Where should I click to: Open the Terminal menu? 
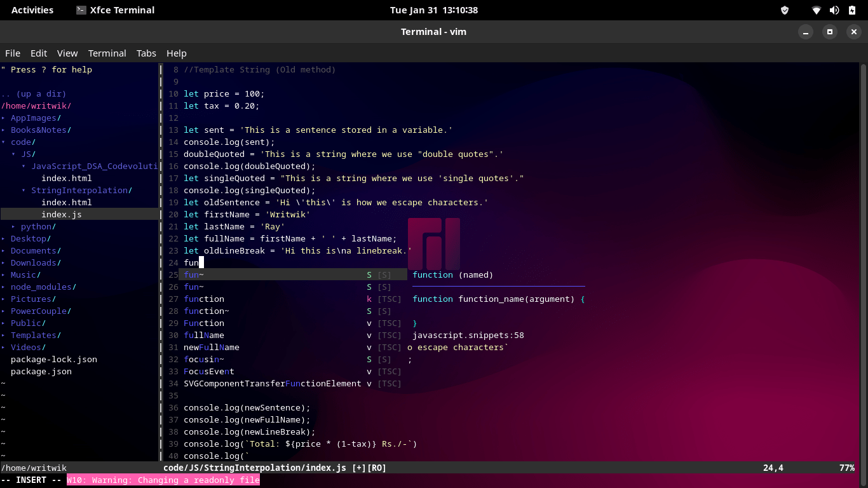click(107, 53)
